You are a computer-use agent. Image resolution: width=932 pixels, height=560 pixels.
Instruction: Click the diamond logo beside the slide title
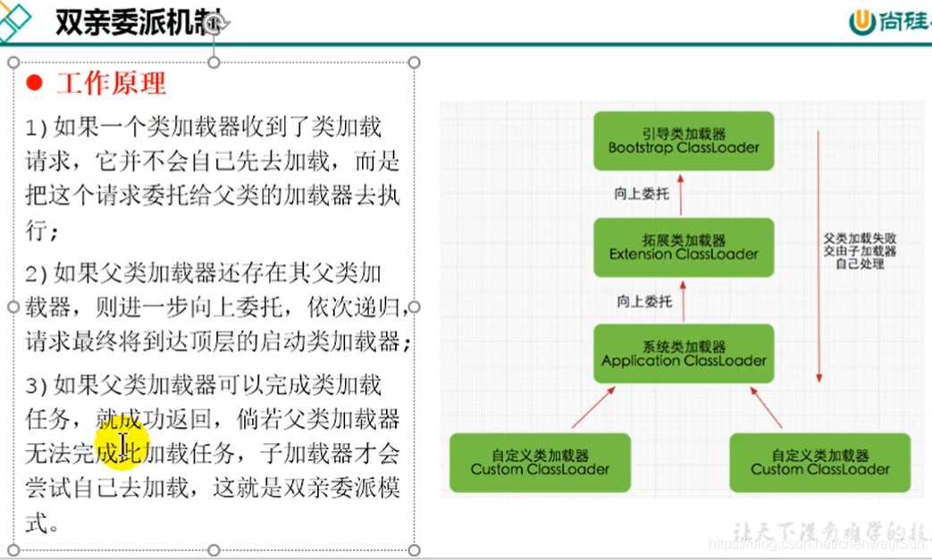point(14,21)
